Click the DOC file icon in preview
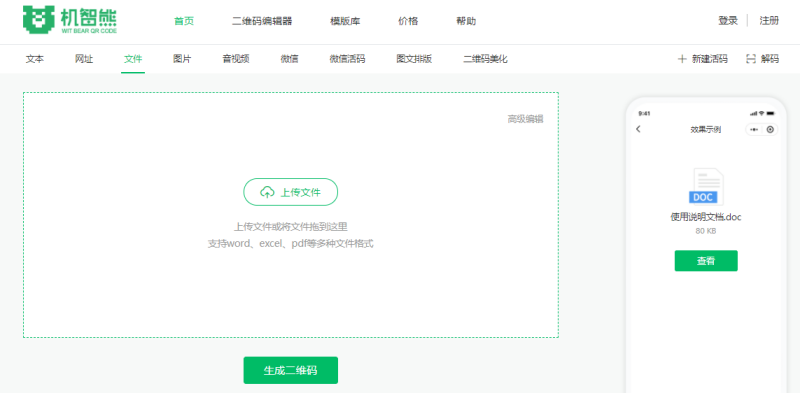Image resolution: width=800 pixels, height=393 pixels. [706, 187]
